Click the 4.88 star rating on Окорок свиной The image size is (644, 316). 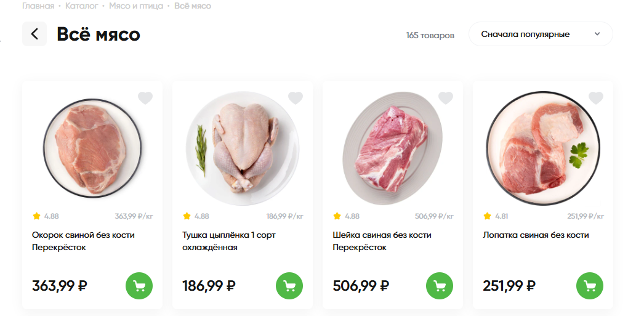(x=46, y=216)
